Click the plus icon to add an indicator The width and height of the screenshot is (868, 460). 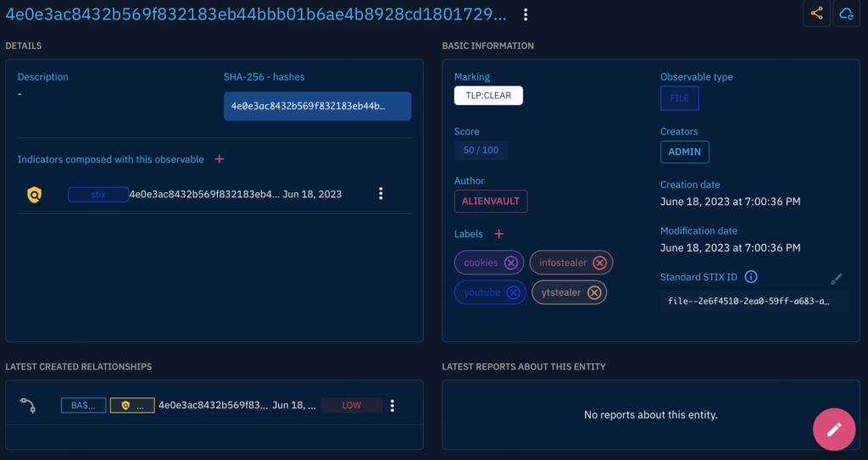click(219, 159)
